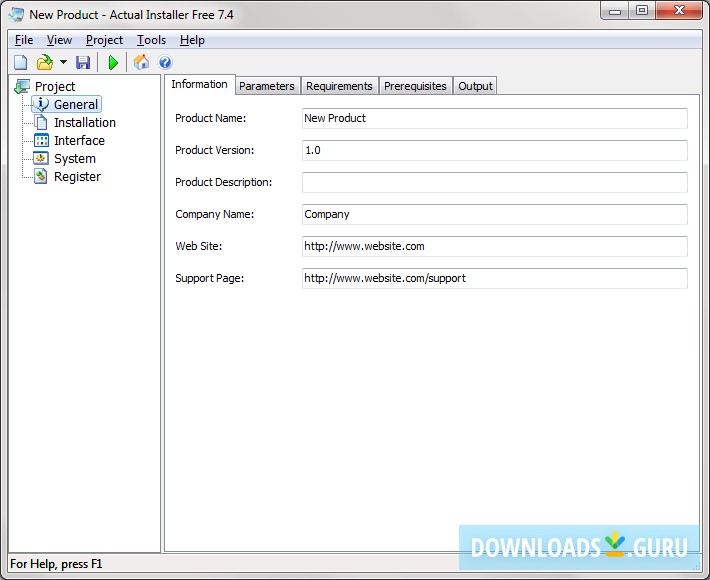The width and height of the screenshot is (710, 580).
Task: Click the 'Product Description:' label
Action: point(224,182)
